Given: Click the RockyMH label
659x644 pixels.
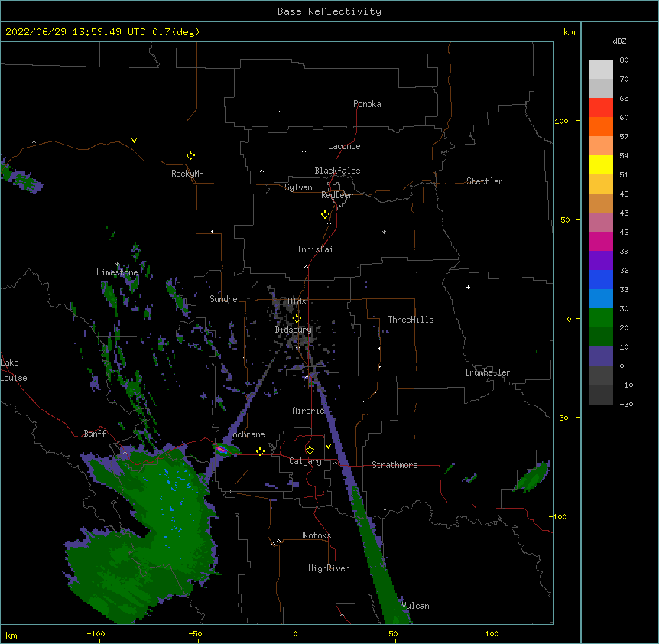Looking at the screenshot, I should point(187,174).
